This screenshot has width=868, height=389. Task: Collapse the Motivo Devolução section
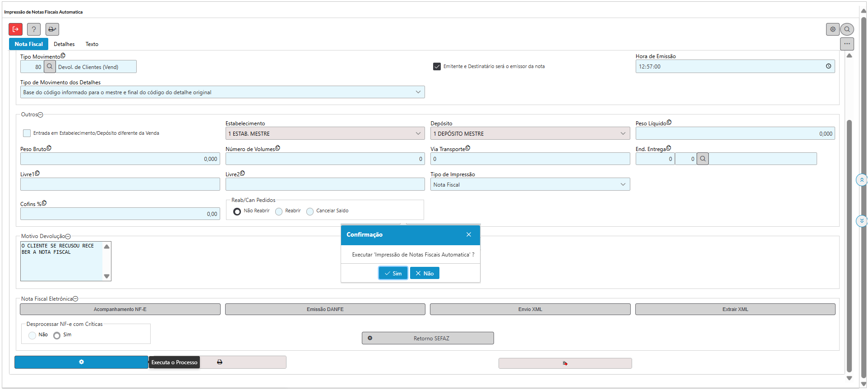[x=68, y=237]
